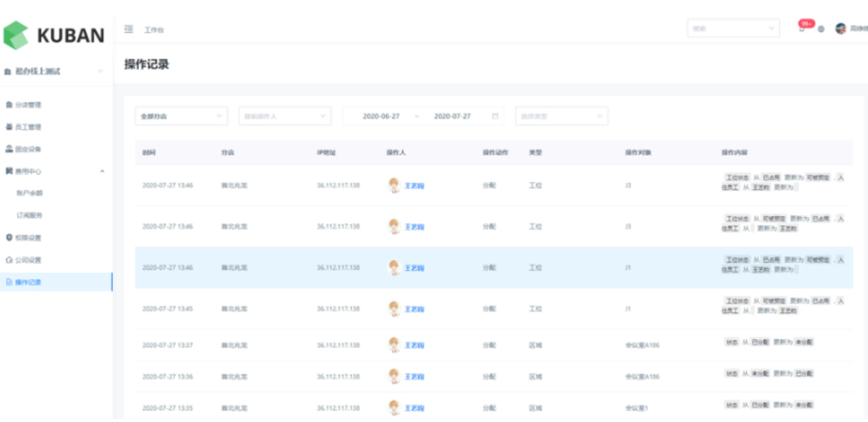Open the 全部分店 branch filter dropdown

pos(181,116)
